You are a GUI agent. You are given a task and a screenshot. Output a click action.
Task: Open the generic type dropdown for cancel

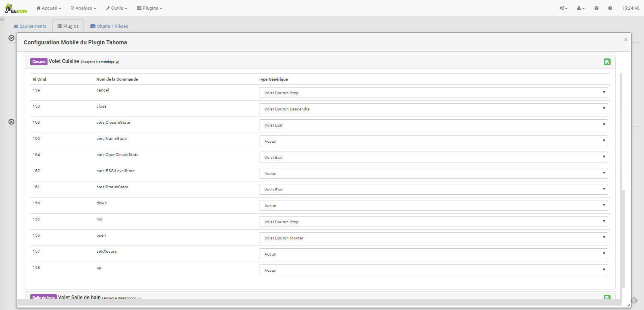pyautogui.click(x=433, y=93)
